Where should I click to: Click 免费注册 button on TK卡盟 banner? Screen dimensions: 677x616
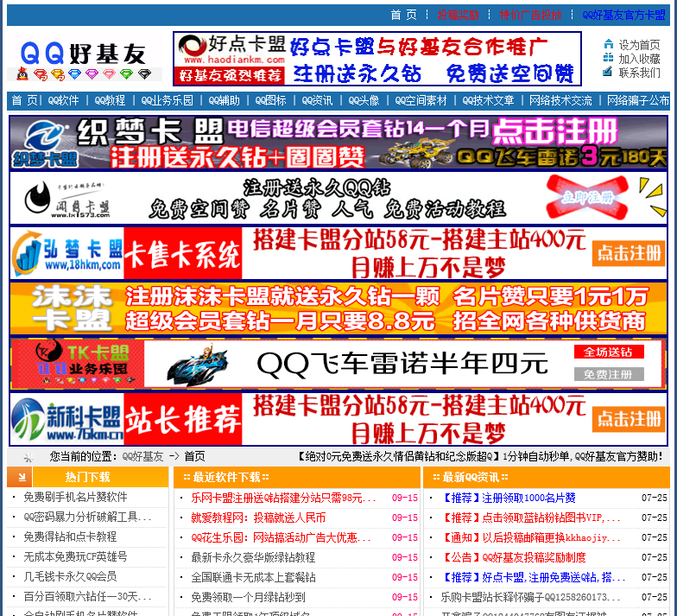coord(609,374)
